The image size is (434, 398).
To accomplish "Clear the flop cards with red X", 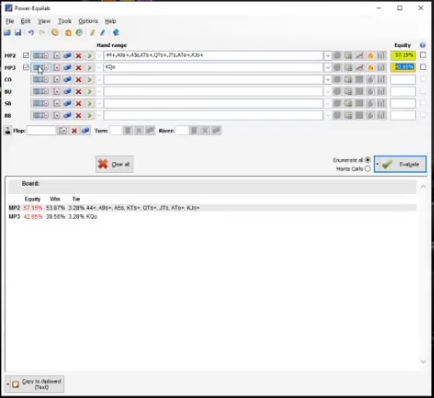I will pos(74,131).
